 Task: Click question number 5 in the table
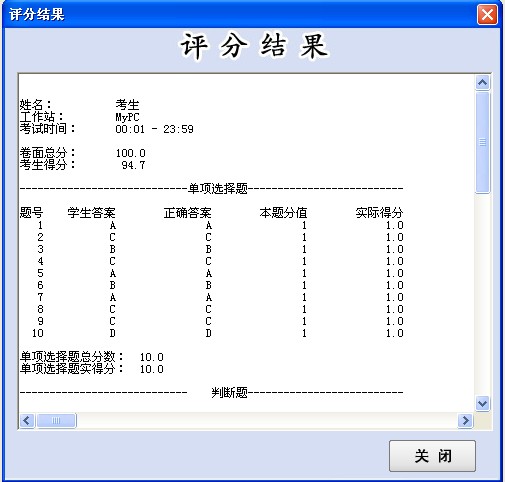[x=40, y=273]
